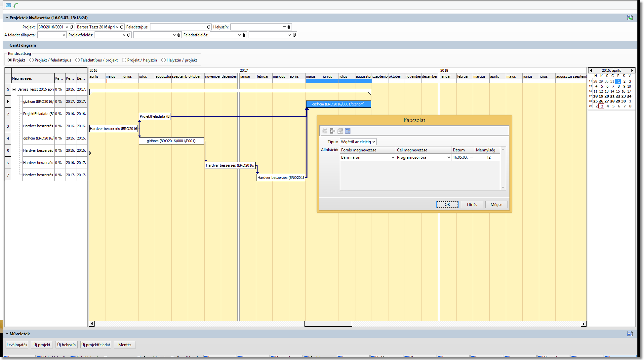The height and width of the screenshot is (361, 644).
Task: Click the save icon in the Műveletek header
Action: point(630,334)
